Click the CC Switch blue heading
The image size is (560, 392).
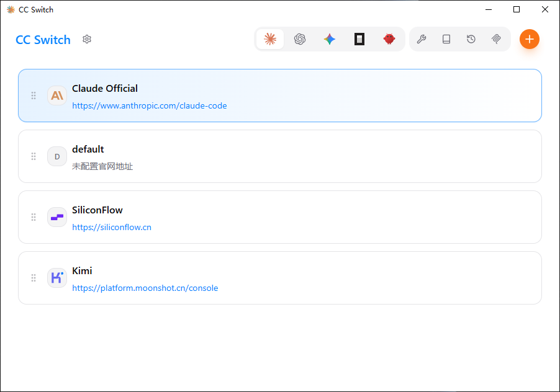pos(43,40)
